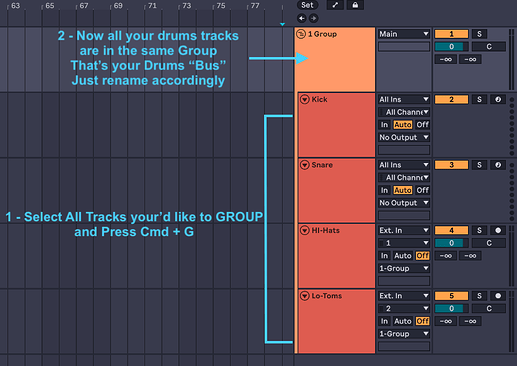The image size is (517, 366).
Task: Set Lo-Toms monitor to Off
Action: (422, 321)
